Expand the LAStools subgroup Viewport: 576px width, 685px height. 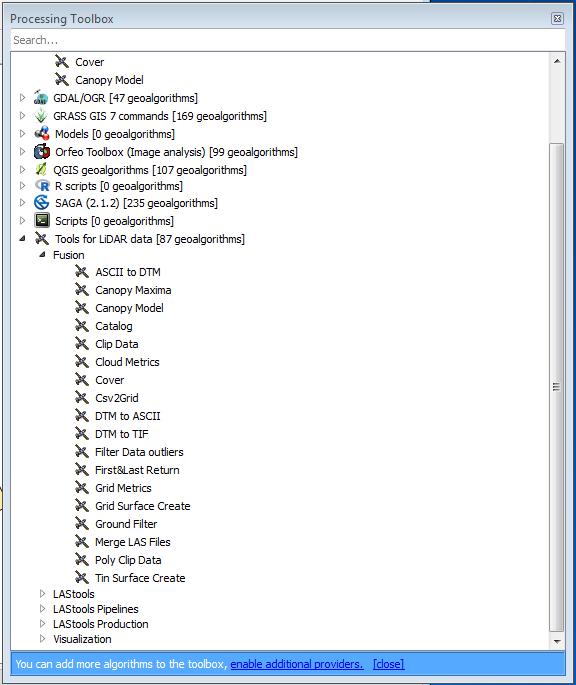(x=42, y=593)
